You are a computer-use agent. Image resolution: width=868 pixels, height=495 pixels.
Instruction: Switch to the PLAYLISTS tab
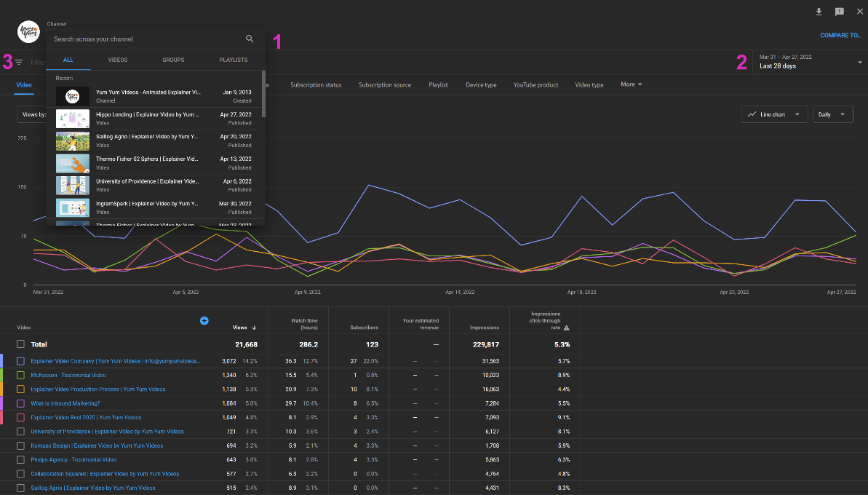(x=233, y=60)
